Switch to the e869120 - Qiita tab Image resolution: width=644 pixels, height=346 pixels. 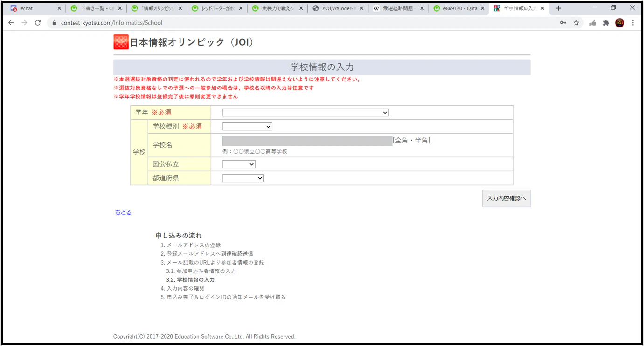pos(458,8)
